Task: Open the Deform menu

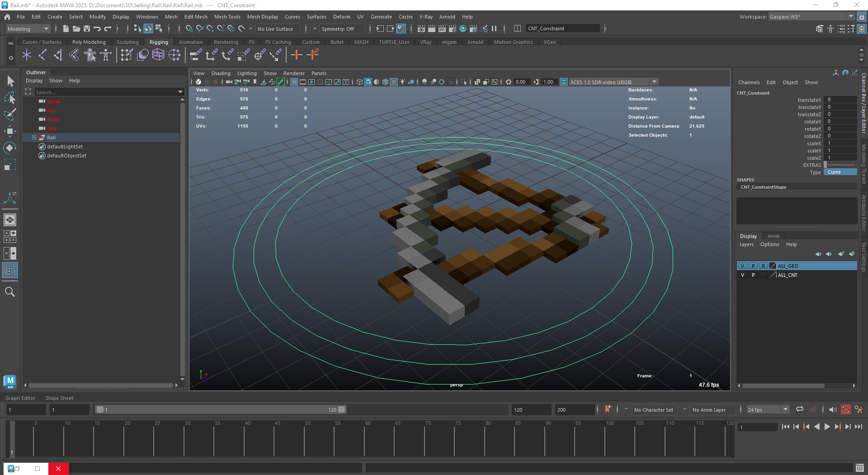Action: click(341, 17)
